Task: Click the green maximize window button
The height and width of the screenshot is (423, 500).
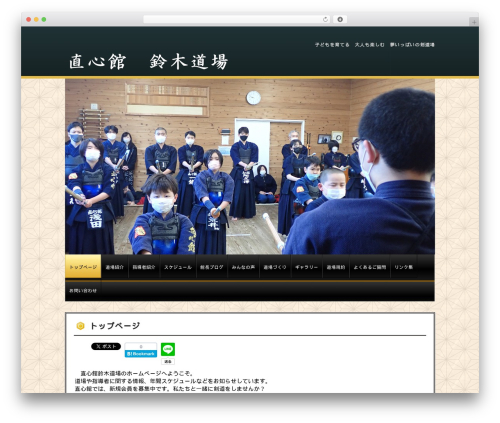Action: point(44,19)
